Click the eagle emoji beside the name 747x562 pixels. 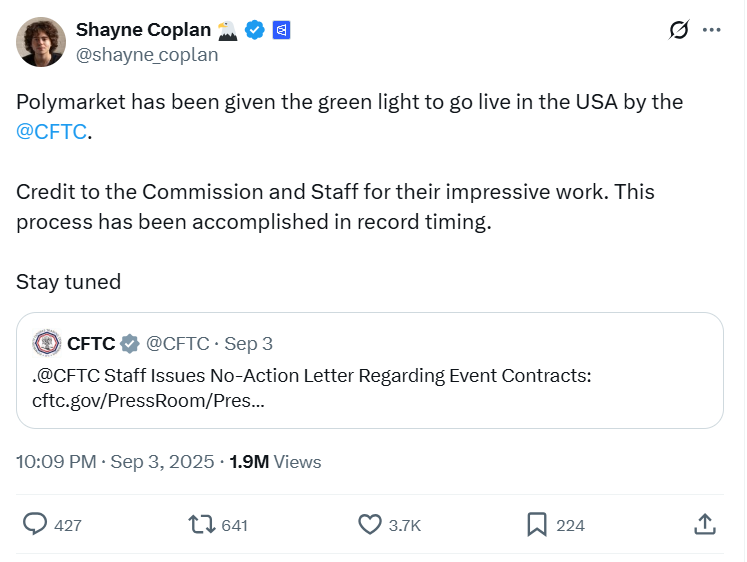pyautogui.click(x=227, y=30)
